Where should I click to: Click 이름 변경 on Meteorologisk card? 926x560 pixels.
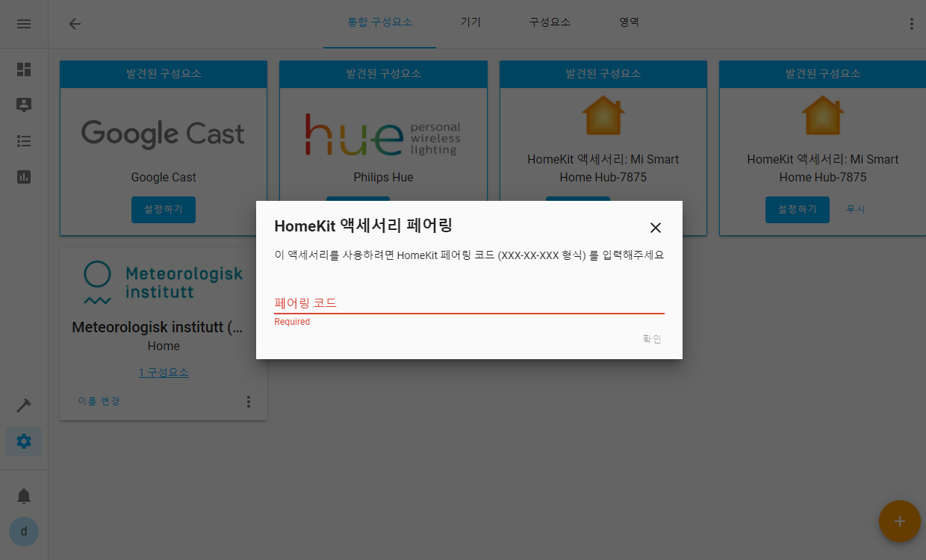99,402
